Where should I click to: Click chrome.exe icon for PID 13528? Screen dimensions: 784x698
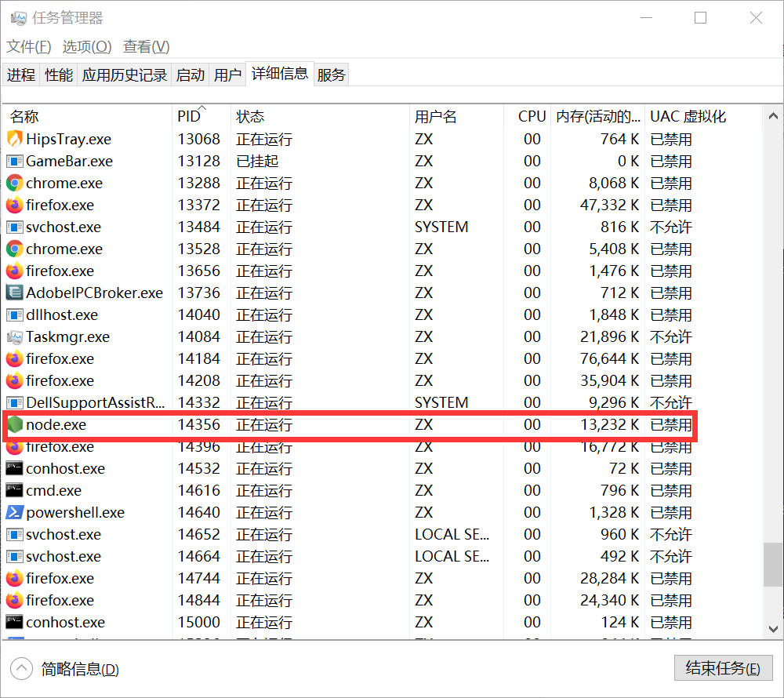(x=14, y=249)
